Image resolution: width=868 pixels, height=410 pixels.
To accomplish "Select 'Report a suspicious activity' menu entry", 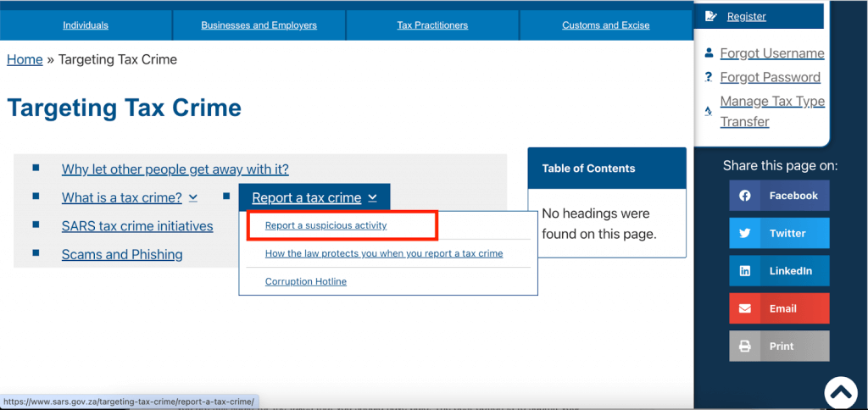I will [325, 225].
